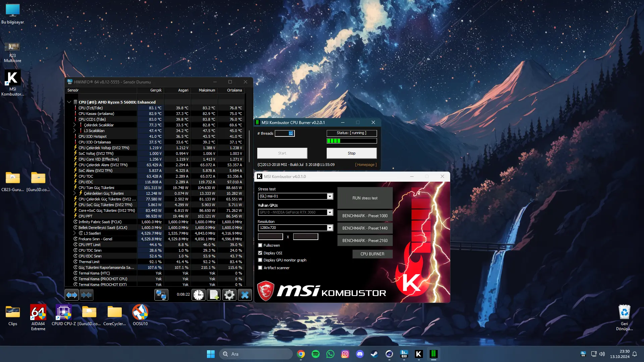Screen dimensions: 644x362
Task: Open WhatsApp from taskbar
Action: (330, 354)
